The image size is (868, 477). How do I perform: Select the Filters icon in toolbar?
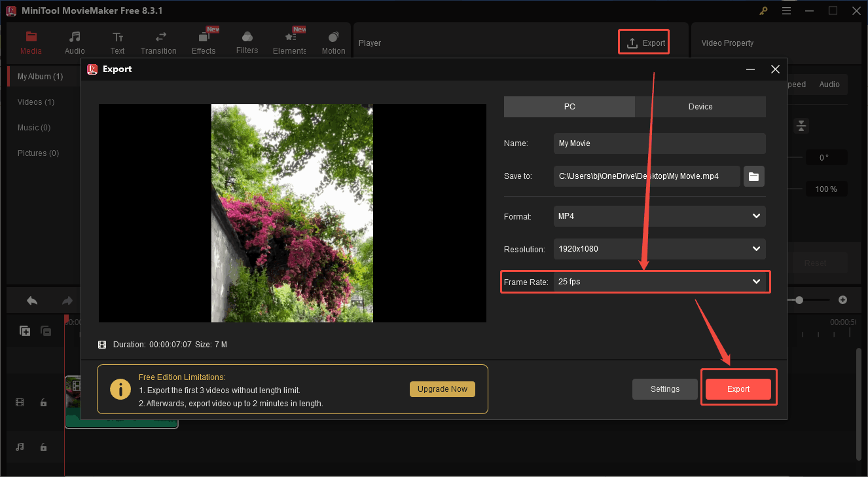coord(247,37)
